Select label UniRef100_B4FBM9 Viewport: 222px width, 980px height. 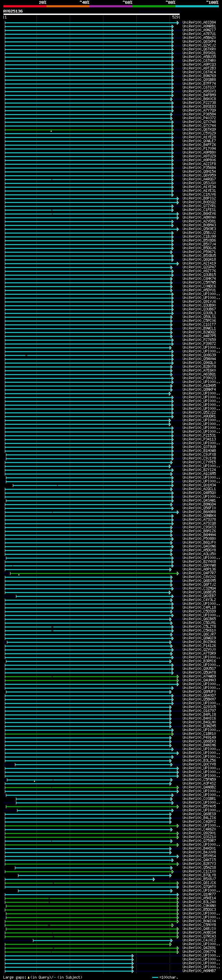[x=199, y=95]
